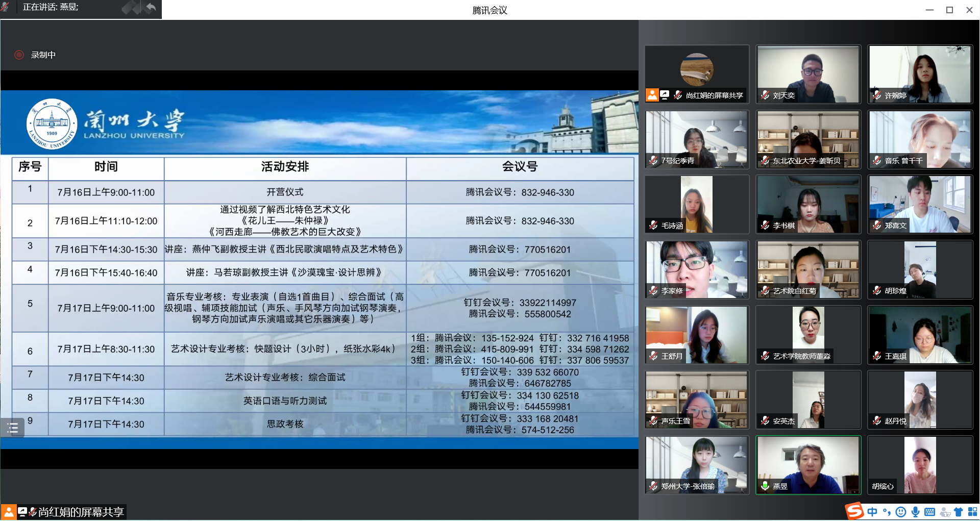Click the red recording indicator next to 录制中
This screenshot has height=521, width=980.
19,55
